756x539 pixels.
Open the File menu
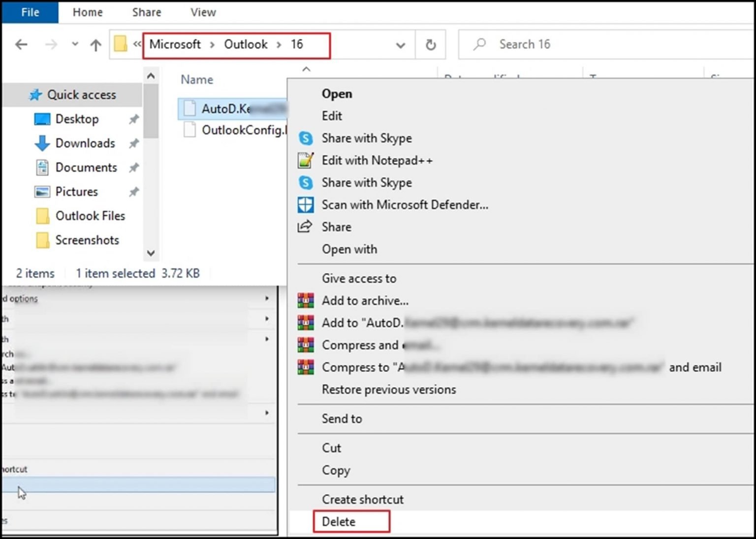30,12
